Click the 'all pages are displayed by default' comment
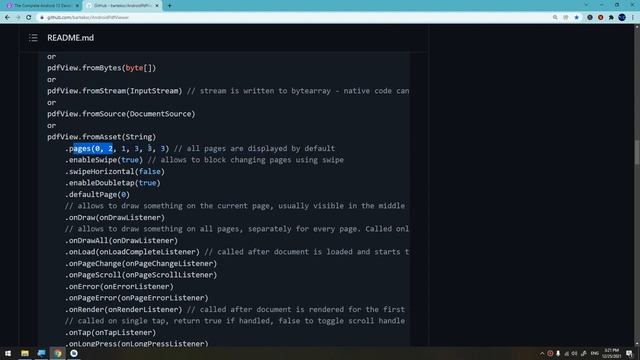640x360 pixels. click(255, 149)
